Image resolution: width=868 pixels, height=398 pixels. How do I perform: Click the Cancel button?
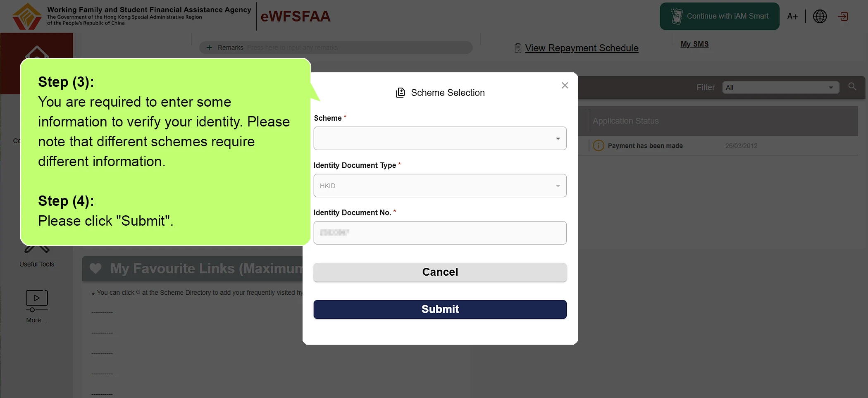tap(440, 272)
